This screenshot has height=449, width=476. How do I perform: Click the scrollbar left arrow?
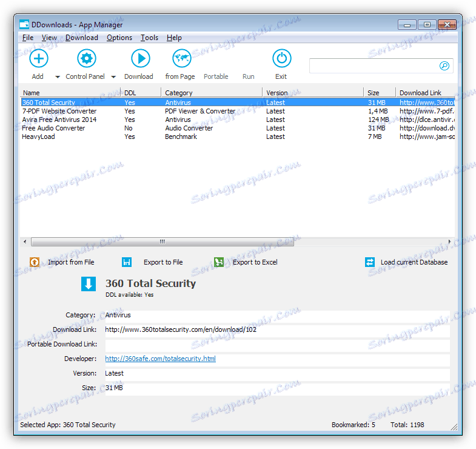point(25,242)
